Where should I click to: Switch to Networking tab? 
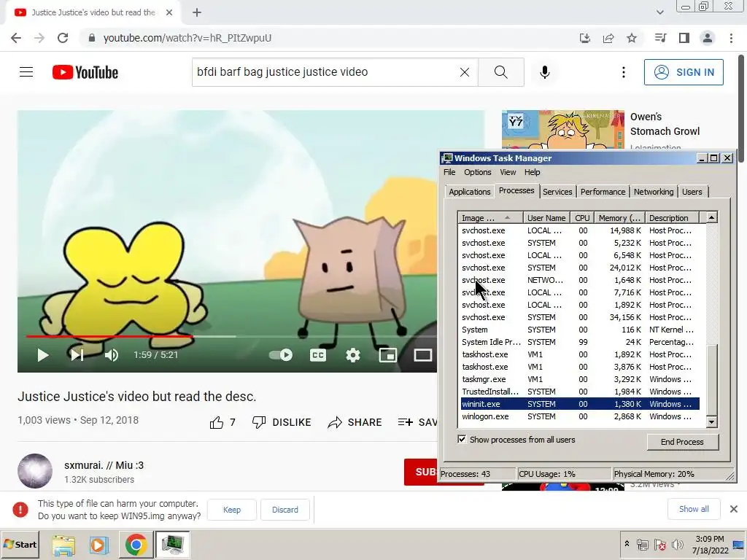(x=653, y=192)
